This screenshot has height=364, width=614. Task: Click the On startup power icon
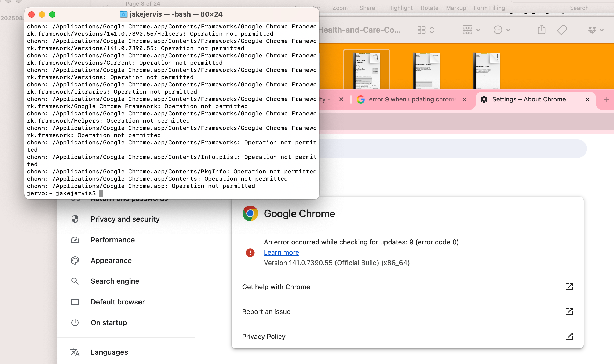[75, 323]
